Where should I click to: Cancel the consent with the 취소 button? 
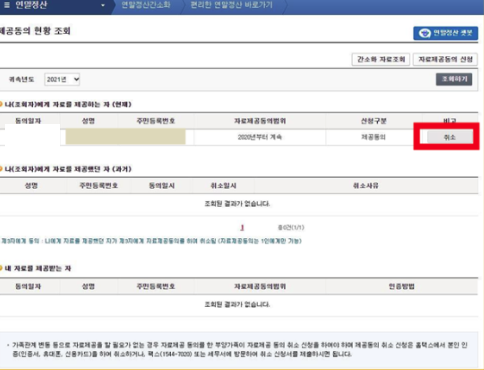[x=450, y=137]
